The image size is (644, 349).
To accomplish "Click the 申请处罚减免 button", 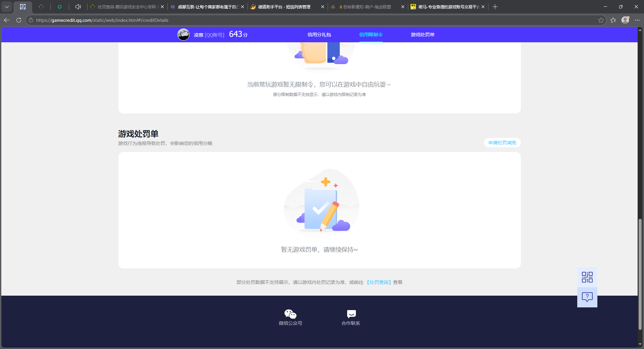I will (x=502, y=142).
